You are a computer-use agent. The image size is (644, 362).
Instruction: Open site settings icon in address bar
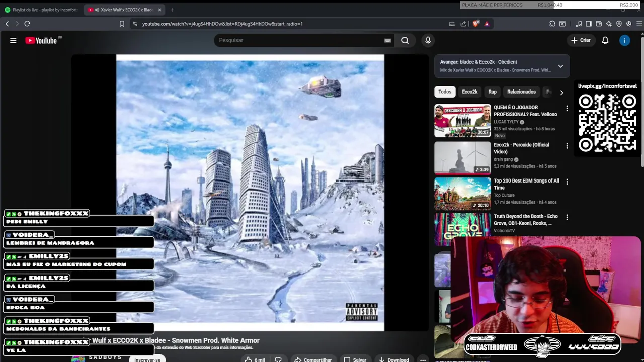tap(135, 24)
